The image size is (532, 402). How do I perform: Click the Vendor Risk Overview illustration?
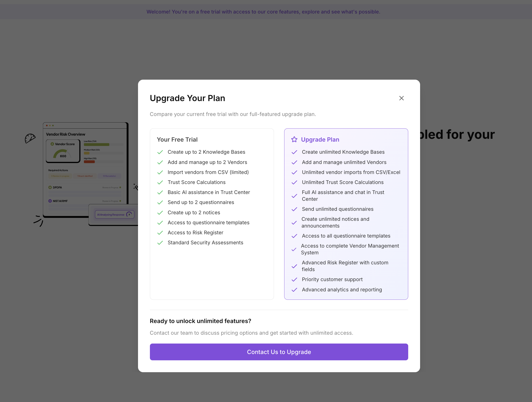[x=85, y=168]
